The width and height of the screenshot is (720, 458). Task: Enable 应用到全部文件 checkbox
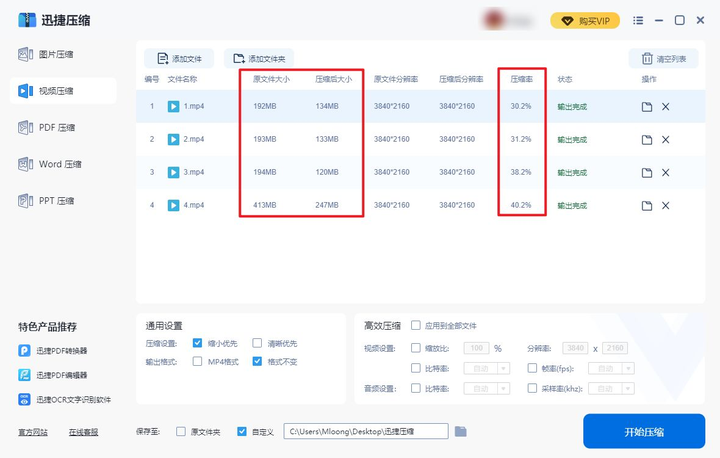point(416,325)
